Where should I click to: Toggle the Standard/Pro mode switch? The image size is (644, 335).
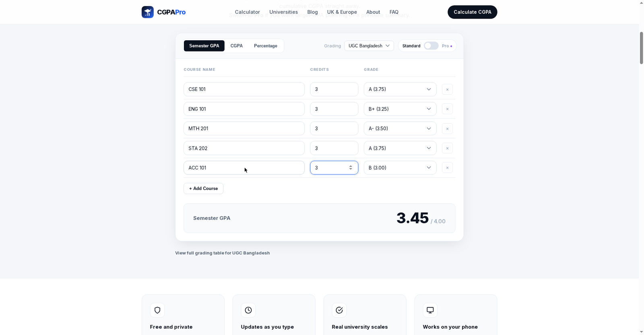pos(431,46)
